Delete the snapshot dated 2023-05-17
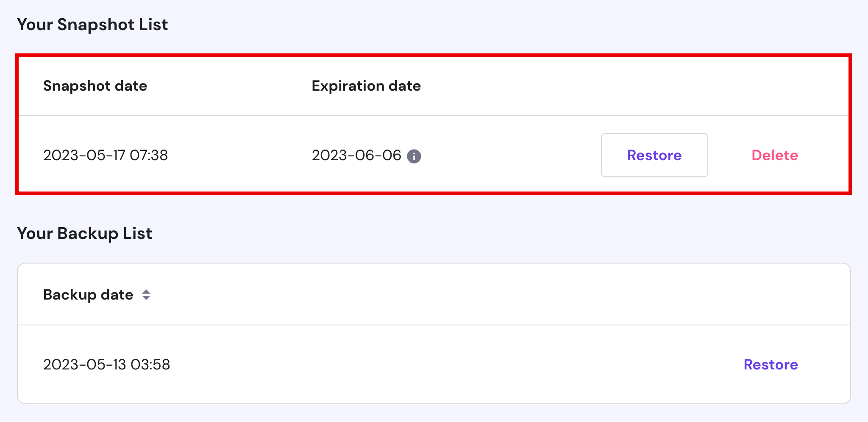Viewport: 868px width, 422px height. click(775, 155)
